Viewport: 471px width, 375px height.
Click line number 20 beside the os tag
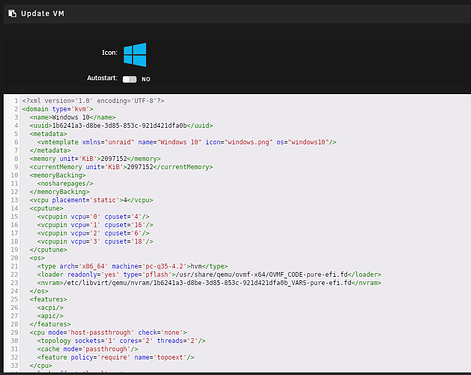point(14,258)
